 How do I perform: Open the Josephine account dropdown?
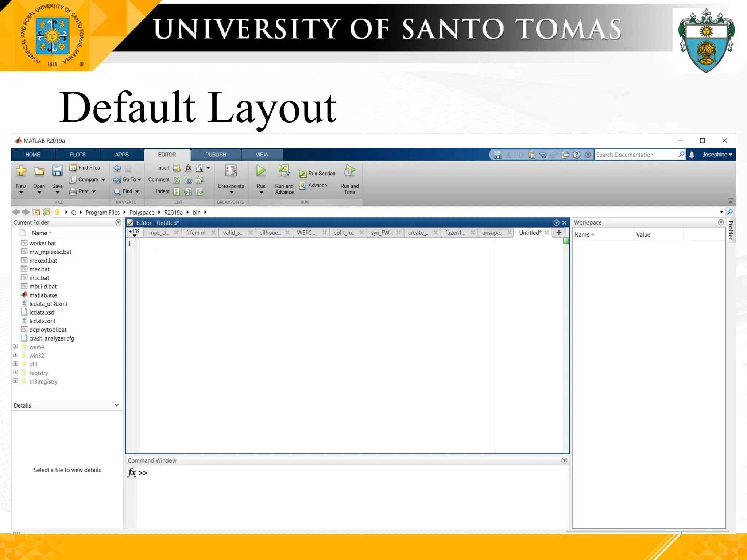pos(717,155)
